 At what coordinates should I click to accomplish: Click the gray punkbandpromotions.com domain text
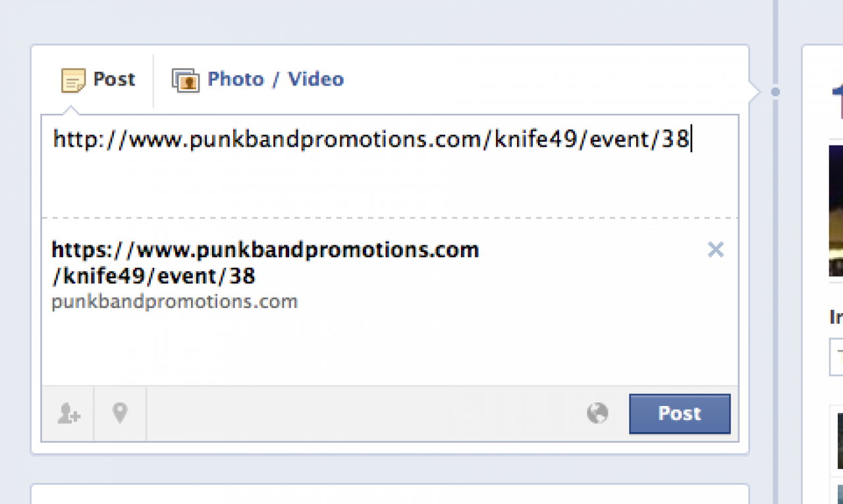tap(175, 302)
